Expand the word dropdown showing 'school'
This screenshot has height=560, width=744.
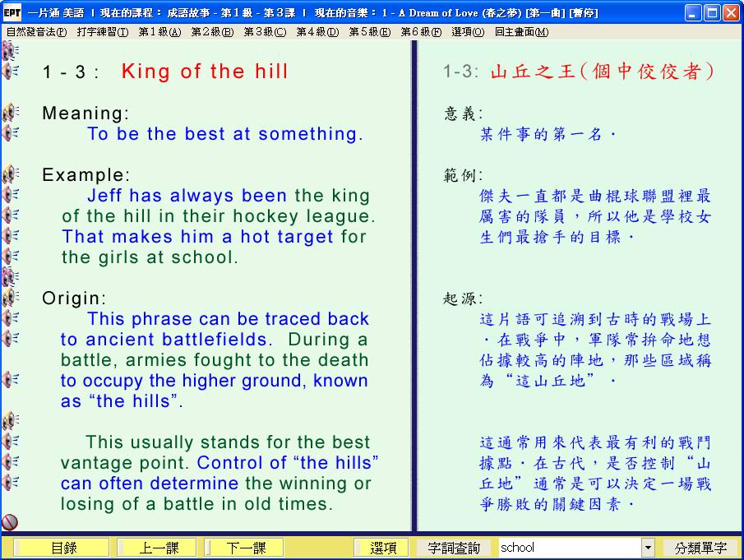(648, 548)
